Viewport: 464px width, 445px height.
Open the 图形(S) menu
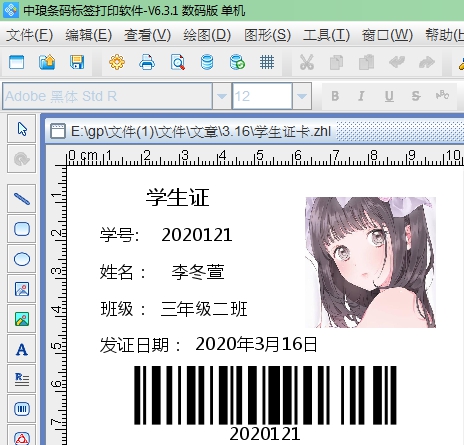coord(267,35)
